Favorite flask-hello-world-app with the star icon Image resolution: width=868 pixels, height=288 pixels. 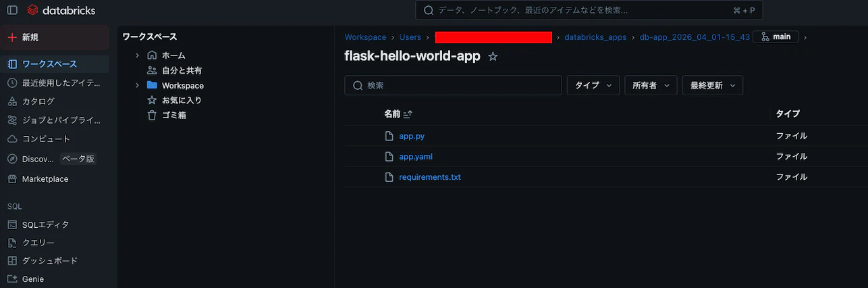tap(493, 57)
